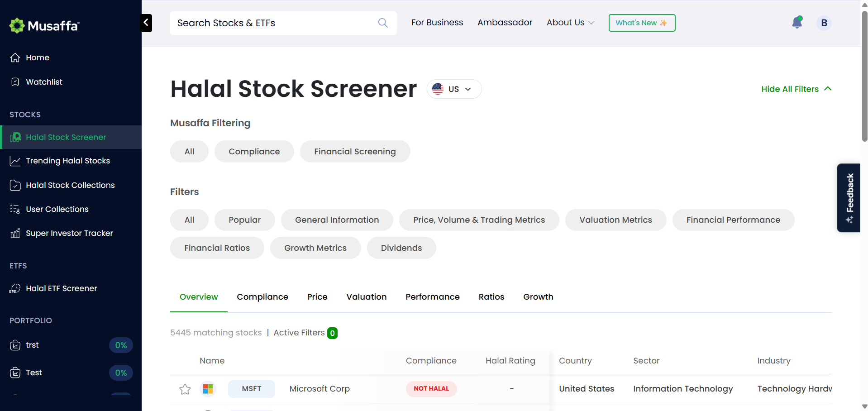This screenshot has width=868, height=411.
Task: Expand the About Us menu
Action: point(570,23)
